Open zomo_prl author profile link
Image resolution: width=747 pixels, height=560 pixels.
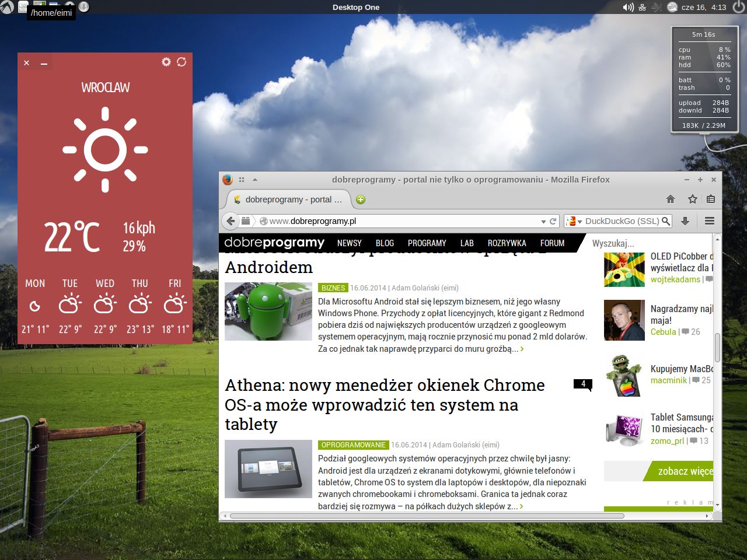click(667, 441)
